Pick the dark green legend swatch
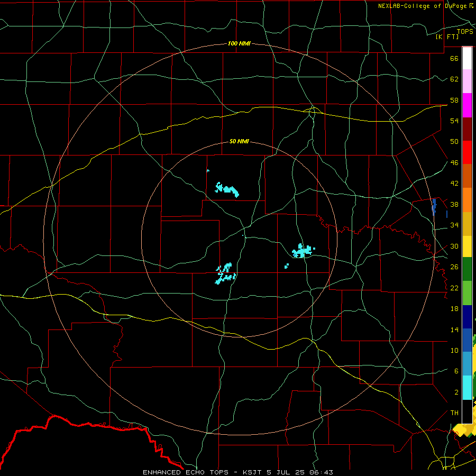 (x=467, y=269)
